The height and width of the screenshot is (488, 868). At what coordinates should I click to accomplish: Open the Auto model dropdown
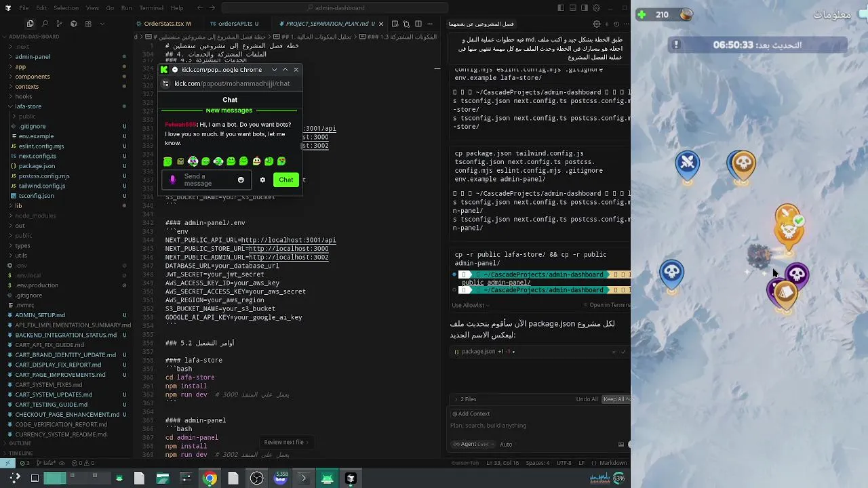click(506, 445)
